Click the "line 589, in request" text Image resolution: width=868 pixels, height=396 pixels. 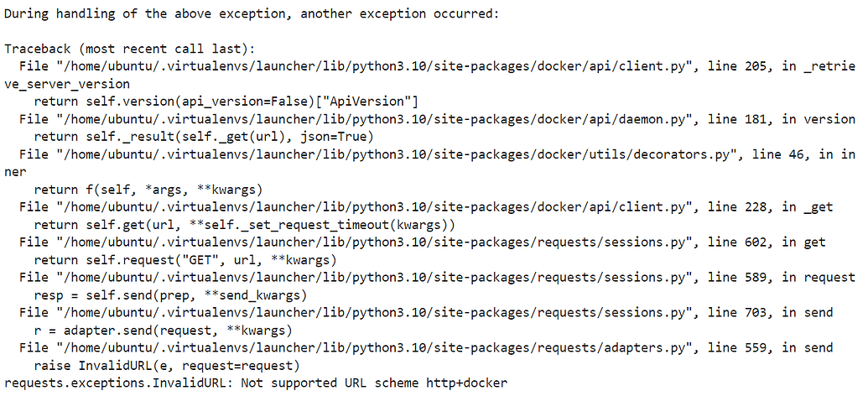(782, 277)
